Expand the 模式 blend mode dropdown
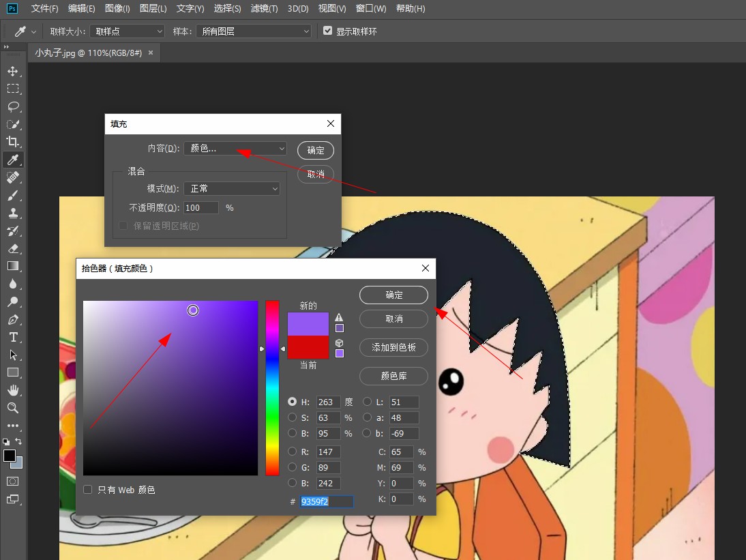 232,188
